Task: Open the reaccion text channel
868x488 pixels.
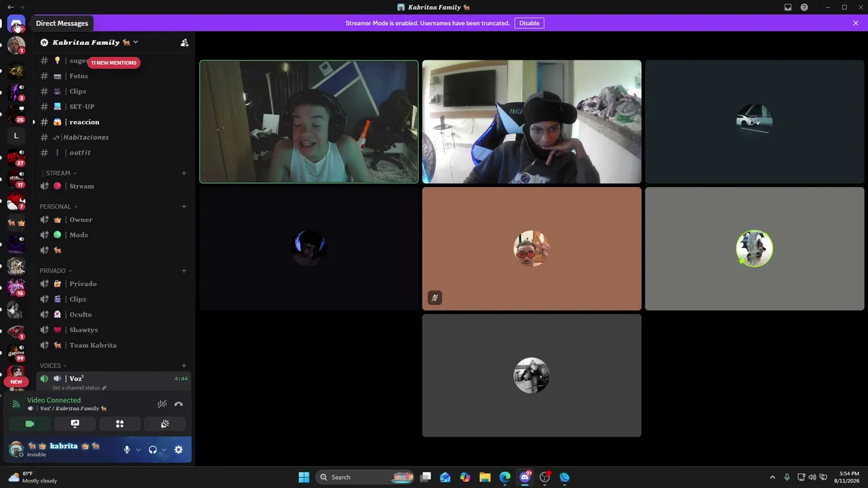Action: pos(113,122)
